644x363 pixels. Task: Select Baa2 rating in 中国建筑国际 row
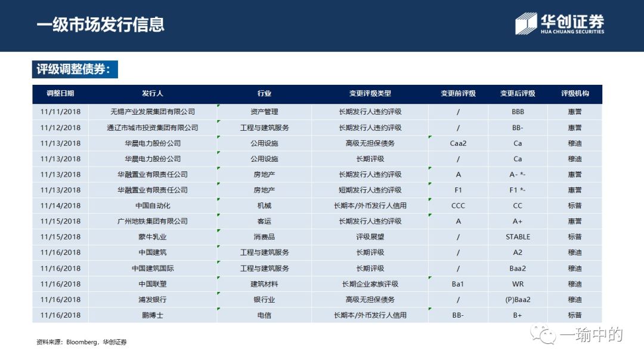pos(518,269)
